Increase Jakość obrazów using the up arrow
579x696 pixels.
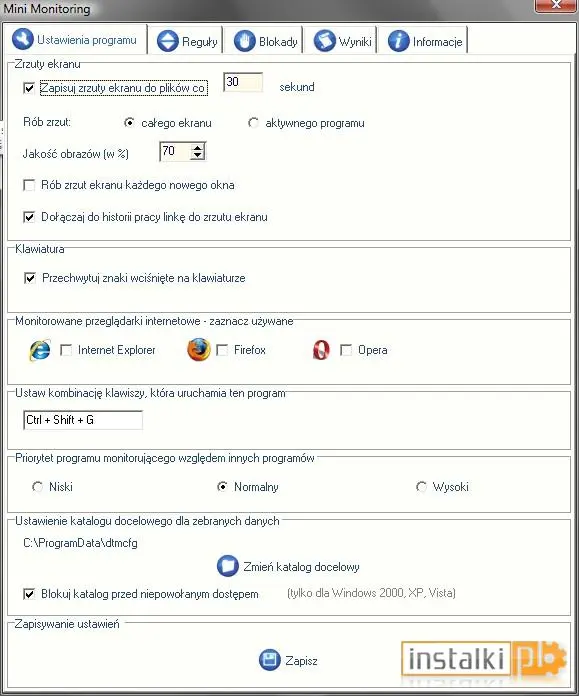pyautogui.click(x=198, y=147)
